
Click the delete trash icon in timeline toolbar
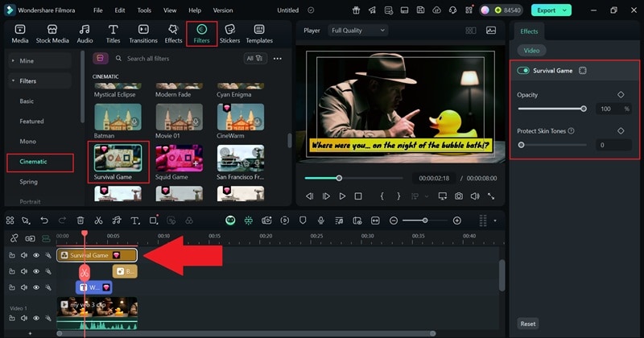click(80, 221)
